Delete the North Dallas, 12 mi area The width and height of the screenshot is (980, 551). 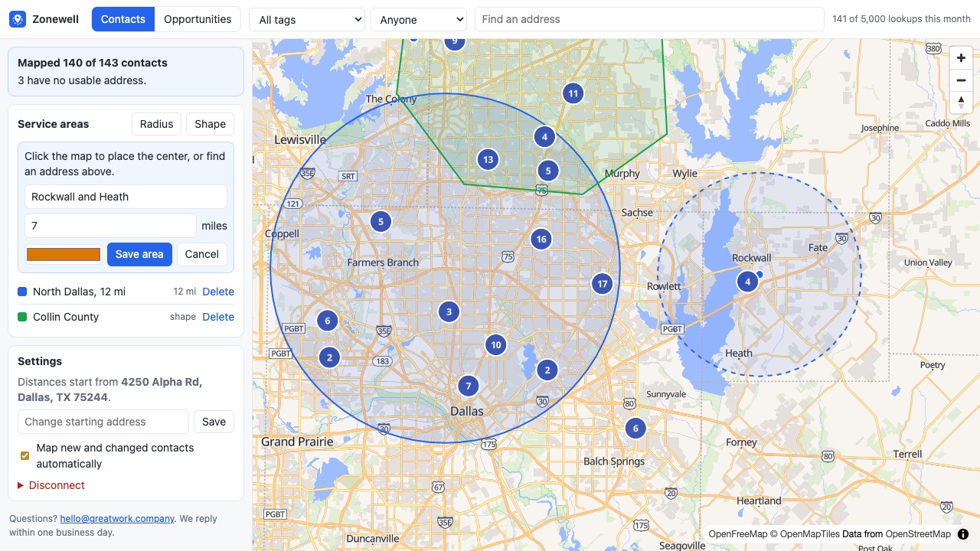218,292
